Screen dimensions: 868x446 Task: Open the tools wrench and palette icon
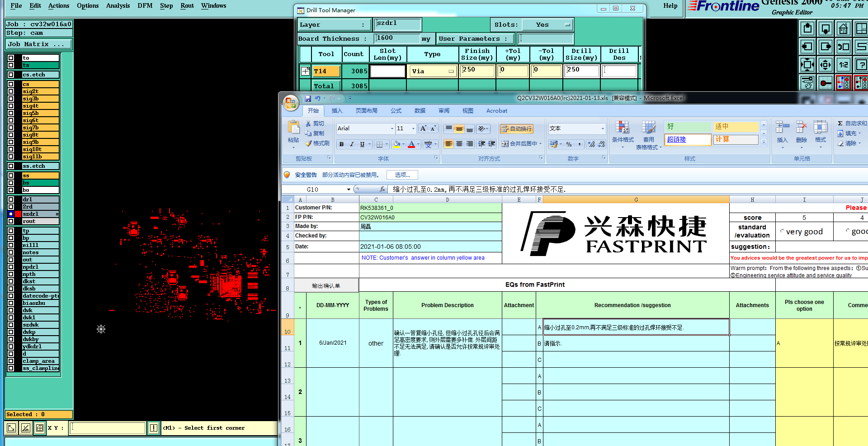pyautogui.click(x=807, y=83)
